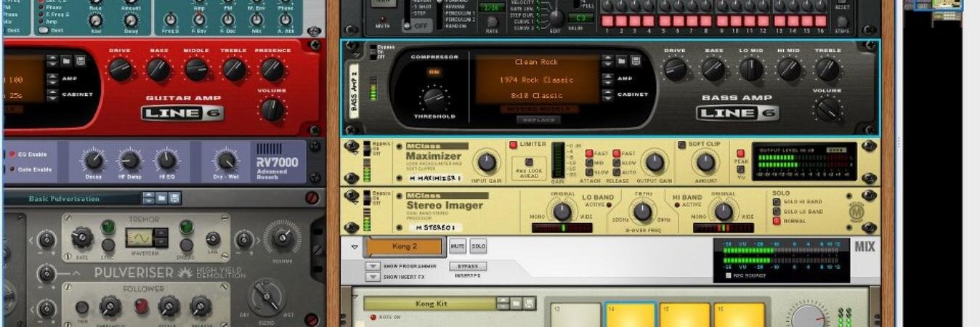Click the RV7000 Decay knob
This screenshot has width=980, height=327.
(93, 161)
